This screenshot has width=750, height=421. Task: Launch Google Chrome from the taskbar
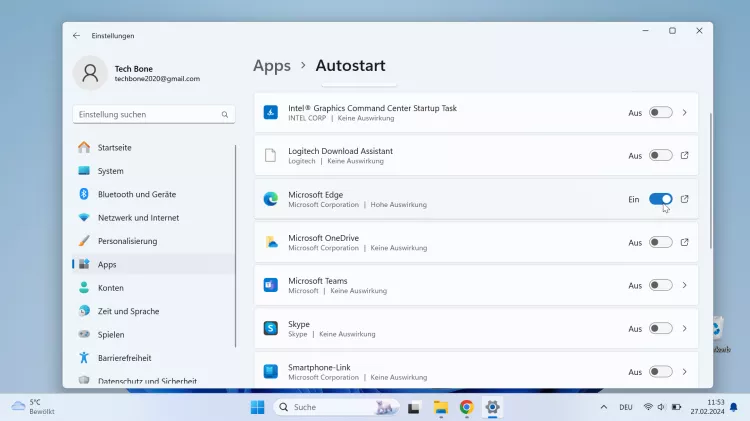(466, 407)
